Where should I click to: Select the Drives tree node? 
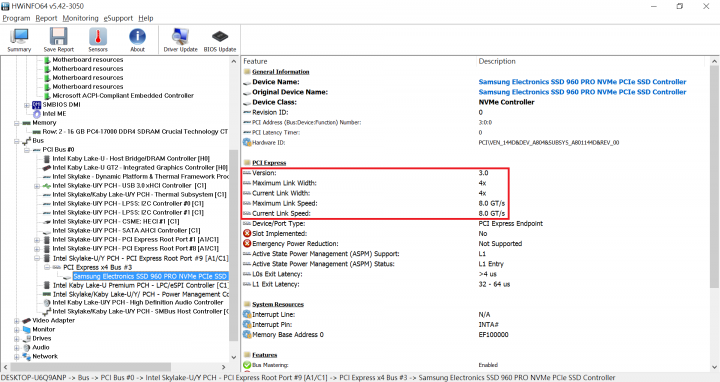tap(42, 338)
